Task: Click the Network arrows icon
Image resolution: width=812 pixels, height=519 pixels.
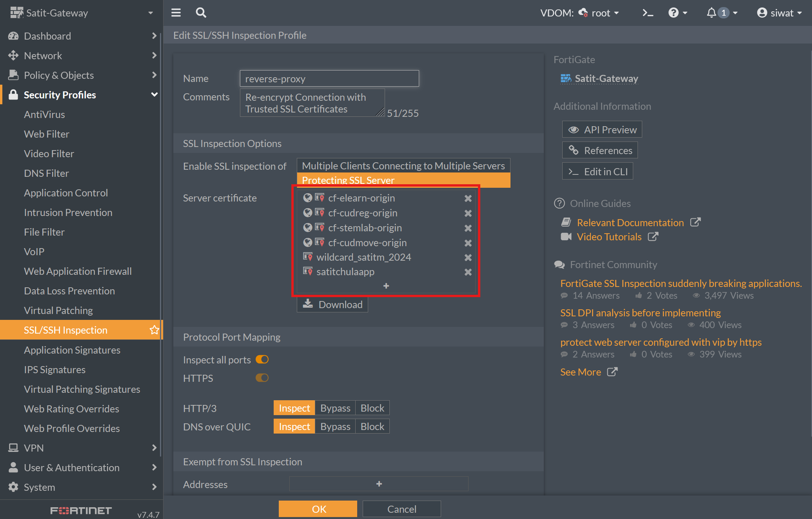Action: click(x=13, y=56)
